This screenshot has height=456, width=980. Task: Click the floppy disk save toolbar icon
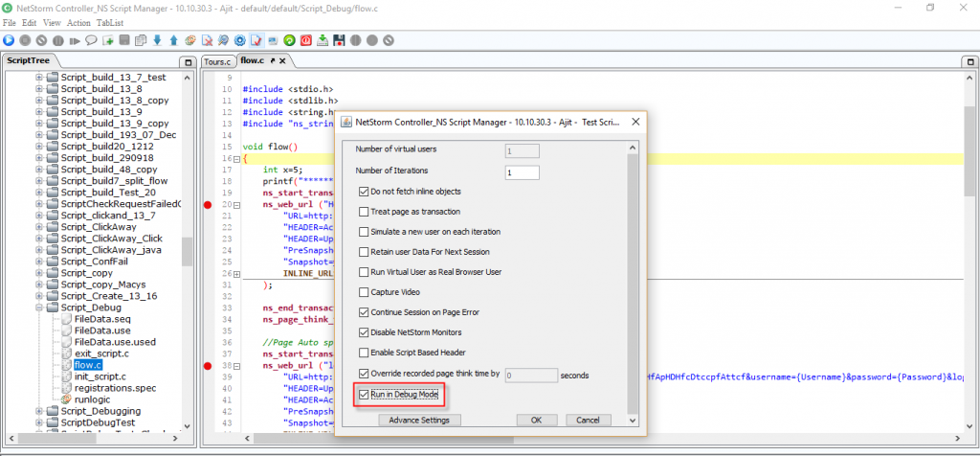coord(339,40)
